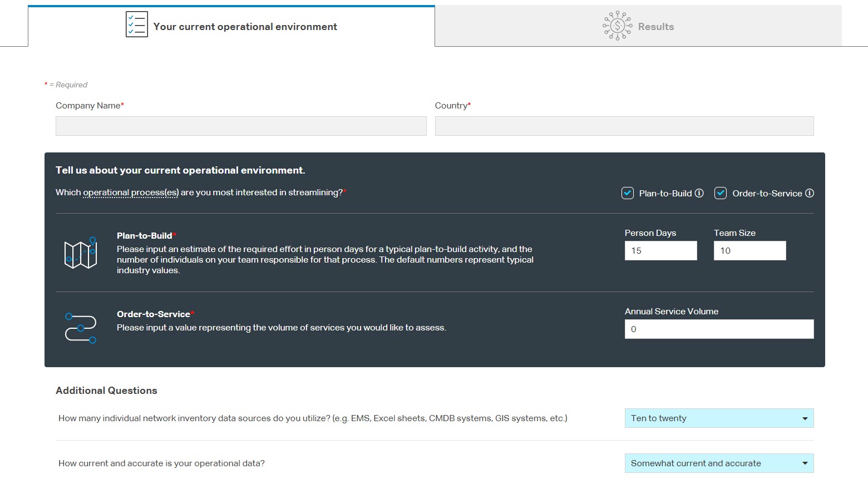Click the Company Name input field
This screenshot has height=479, width=868.
[x=241, y=126]
